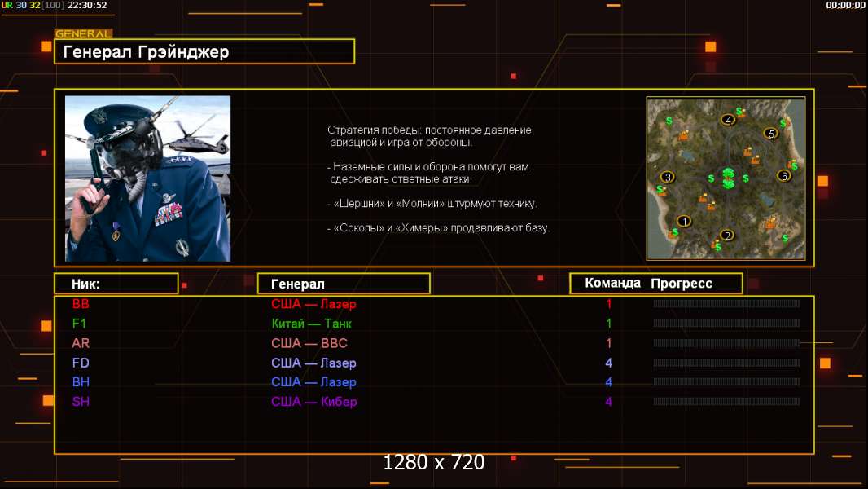
Task: Click the stacked green dollar signs at map center
Action: [729, 178]
